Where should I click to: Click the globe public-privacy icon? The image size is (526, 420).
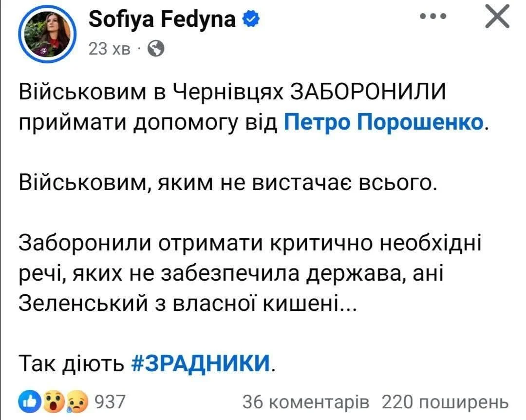156,49
